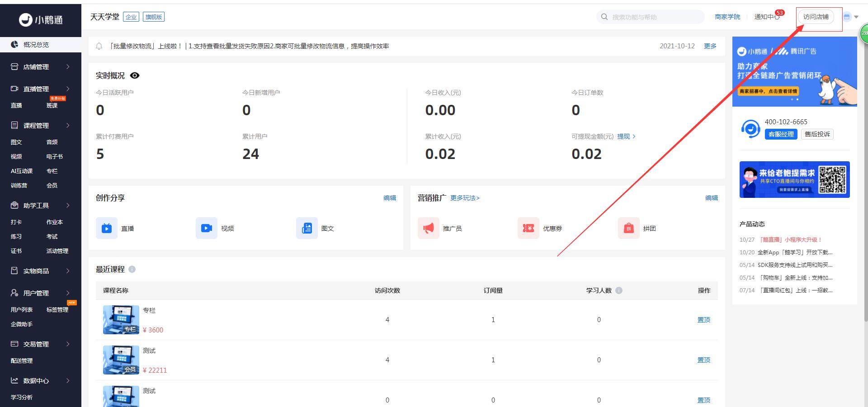Click the 客服经理 button
This screenshot has height=407, width=868.
click(781, 134)
